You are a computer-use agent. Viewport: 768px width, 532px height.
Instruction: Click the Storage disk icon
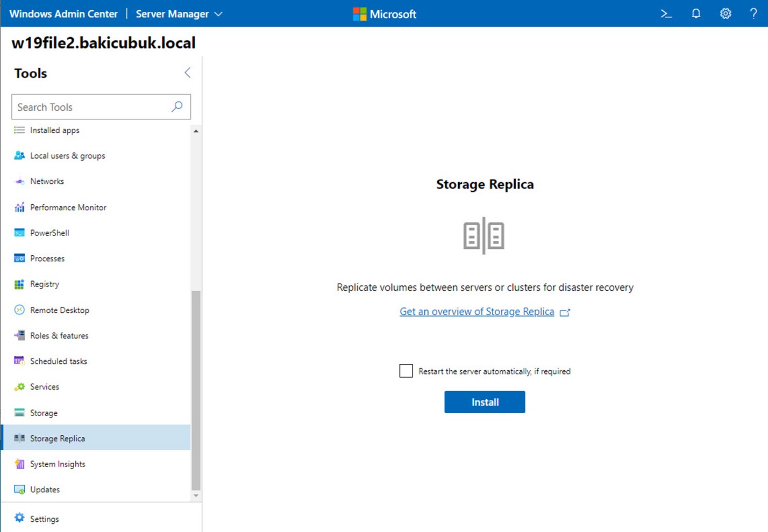coord(19,413)
